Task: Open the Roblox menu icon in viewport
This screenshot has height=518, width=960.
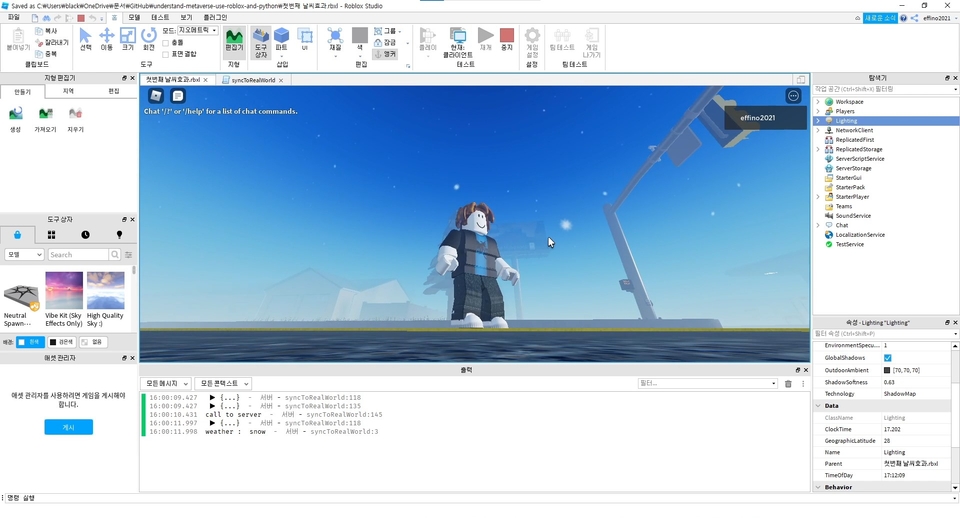Action: [x=156, y=96]
